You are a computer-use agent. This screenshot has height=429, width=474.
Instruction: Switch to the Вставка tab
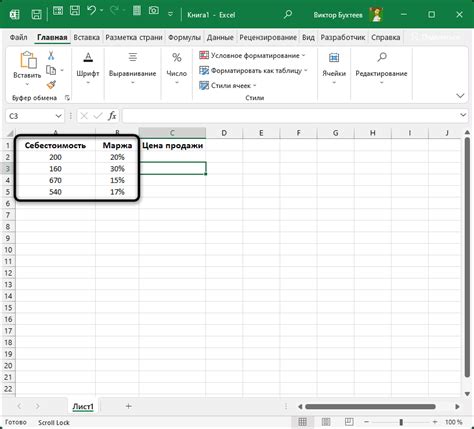coord(86,37)
